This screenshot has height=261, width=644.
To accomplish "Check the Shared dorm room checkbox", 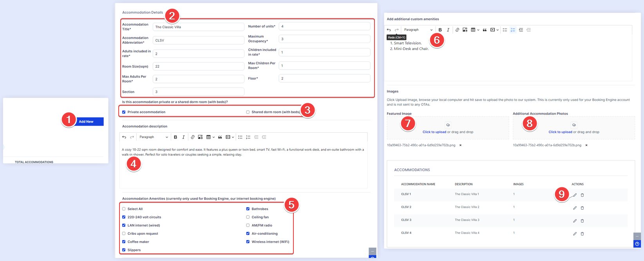I will tap(248, 112).
